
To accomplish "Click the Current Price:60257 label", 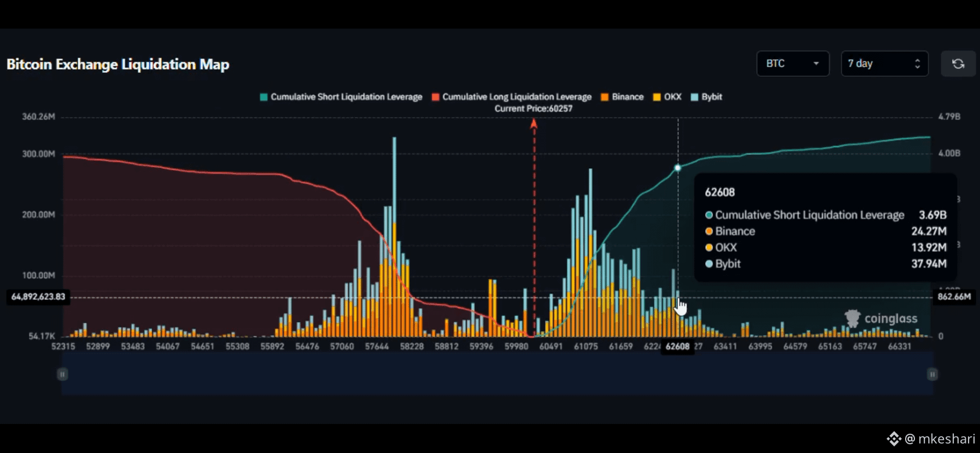I will [533, 108].
